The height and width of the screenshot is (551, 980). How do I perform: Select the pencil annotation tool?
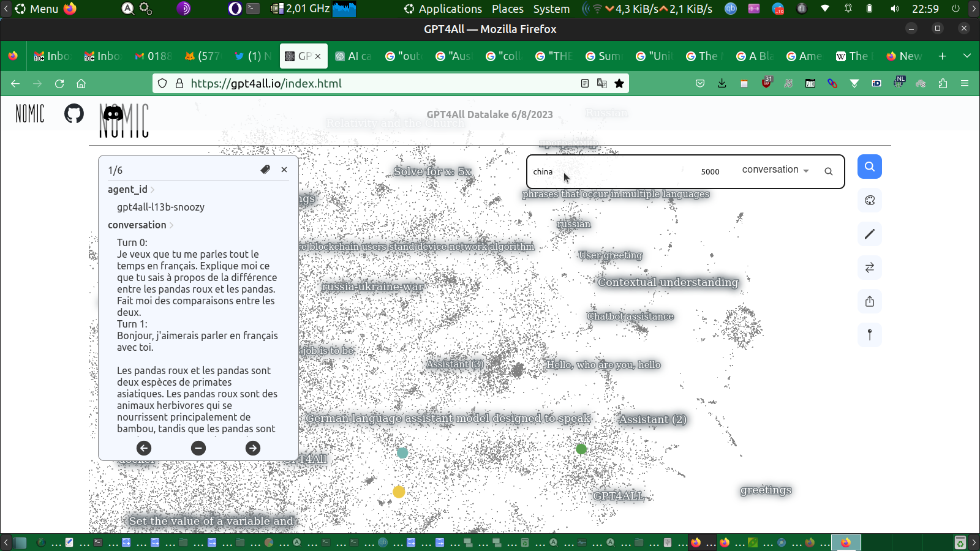click(869, 234)
